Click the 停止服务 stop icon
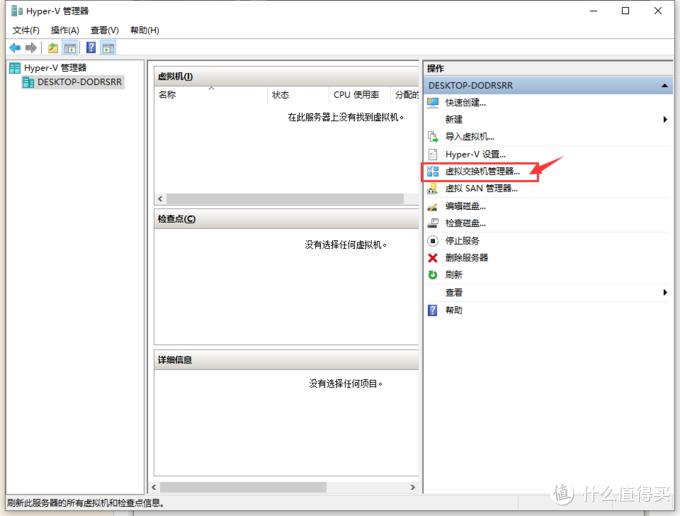680x516 pixels. 433,241
